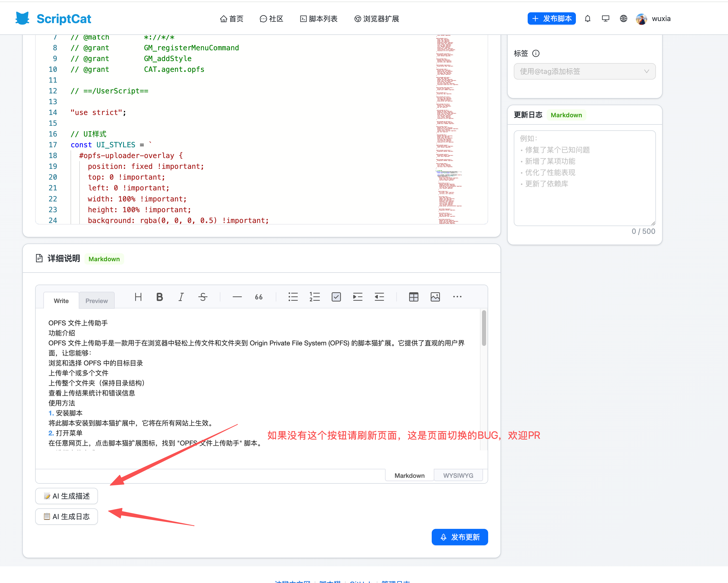Viewport: 728px width, 583px height.
Task: Click the 发布更新 button
Action: tap(460, 537)
